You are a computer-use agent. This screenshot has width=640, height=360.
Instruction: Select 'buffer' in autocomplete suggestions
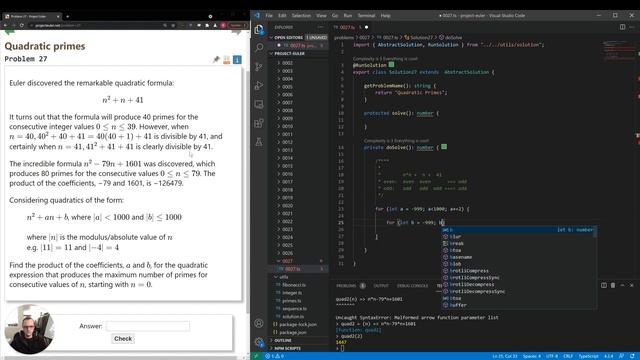(518, 305)
